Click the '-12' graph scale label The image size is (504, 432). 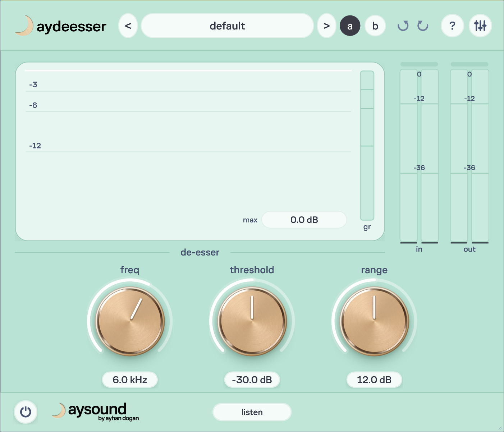click(x=35, y=146)
